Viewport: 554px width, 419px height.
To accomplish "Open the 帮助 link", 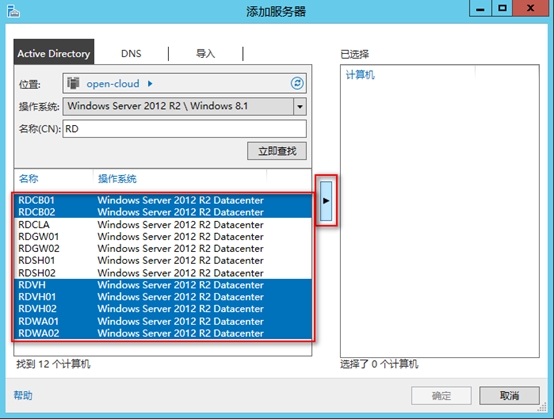I will [x=23, y=395].
